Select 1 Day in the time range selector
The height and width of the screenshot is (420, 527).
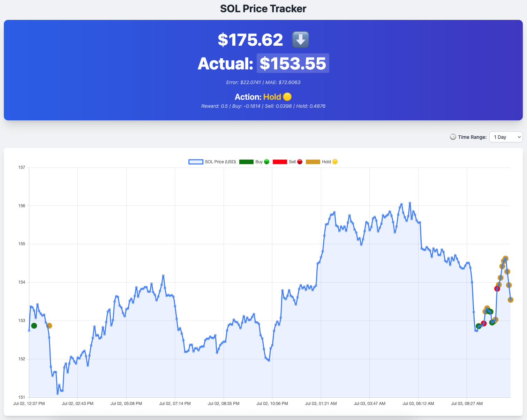[506, 137]
